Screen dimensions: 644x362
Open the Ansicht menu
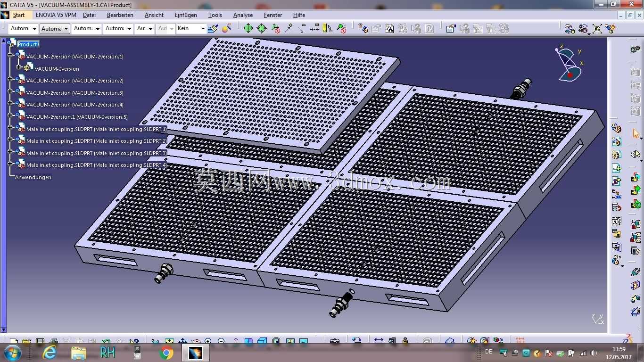coord(154,15)
